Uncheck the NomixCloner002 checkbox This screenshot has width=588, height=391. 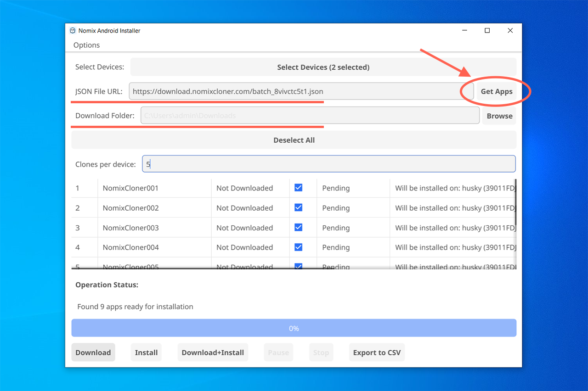(x=299, y=207)
